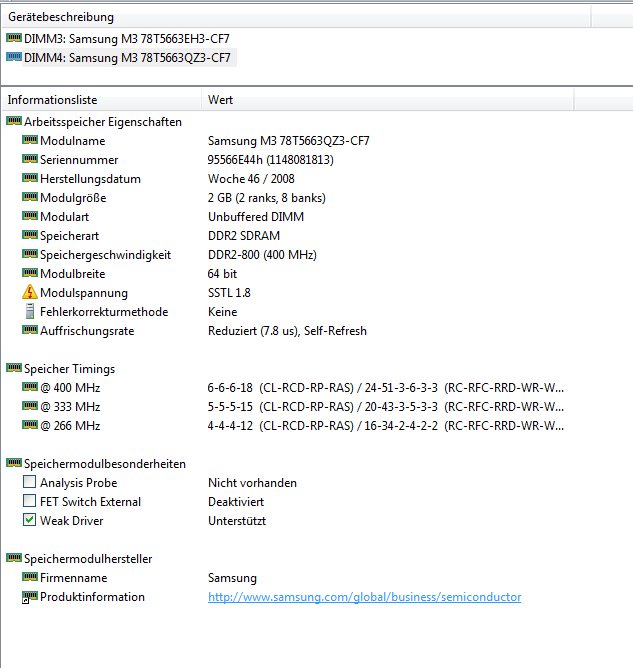Click the value Woche 46 / 2008
This screenshot has height=668, width=633.
(x=251, y=179)
